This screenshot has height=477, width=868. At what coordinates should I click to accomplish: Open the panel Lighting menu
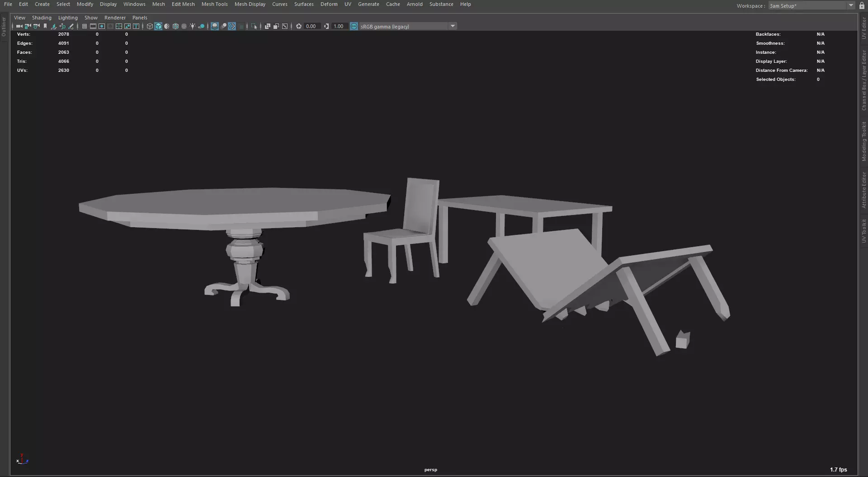[x=68, y=18]
